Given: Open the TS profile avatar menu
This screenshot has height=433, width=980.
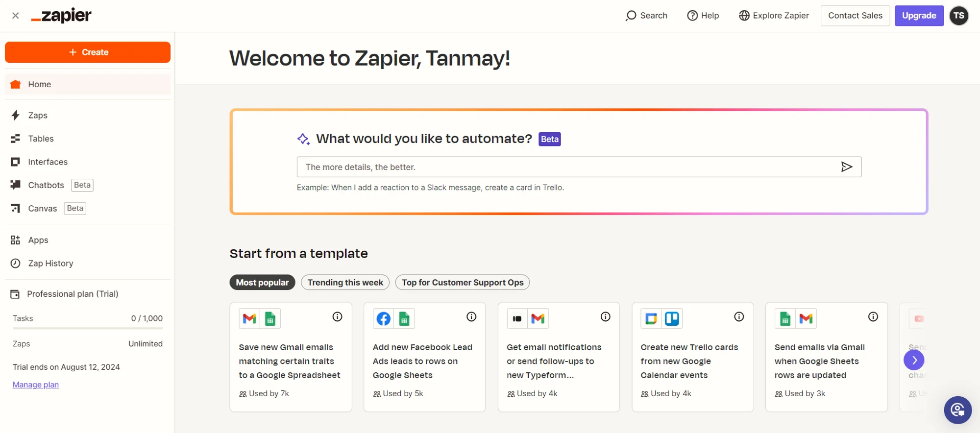Looking at the screenshot, I should click(x=959, y=16).
